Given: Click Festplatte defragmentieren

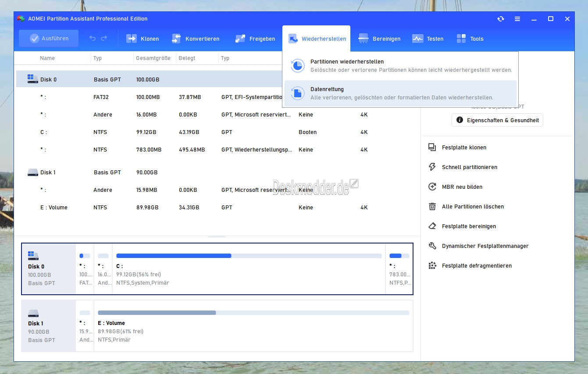Looking at the screenshot, I should pyautogui.click(x=477, y=266).
